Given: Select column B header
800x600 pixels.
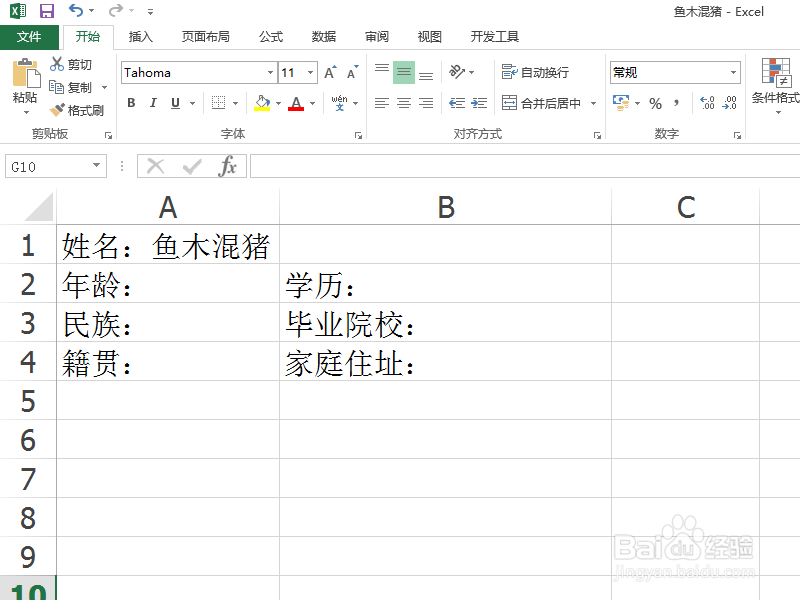Looking at the screenshot, I should coord(445,207).
